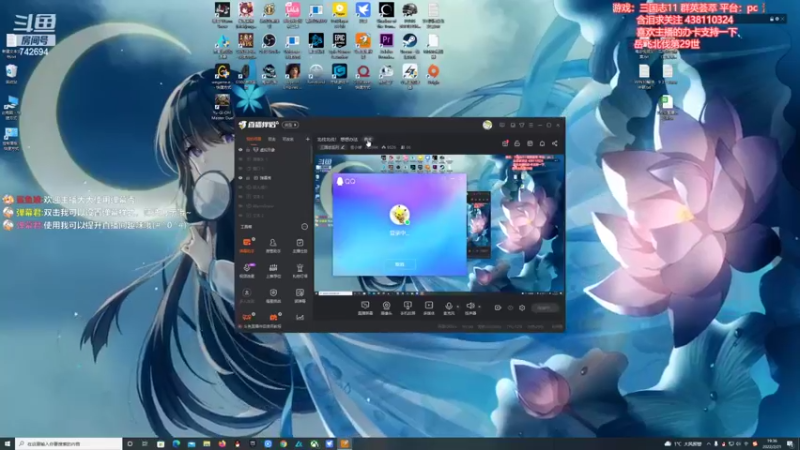800x450 pixels.
Task: Open the person silhouette tool in the toolbox
Action: click(x=273, y=244)
